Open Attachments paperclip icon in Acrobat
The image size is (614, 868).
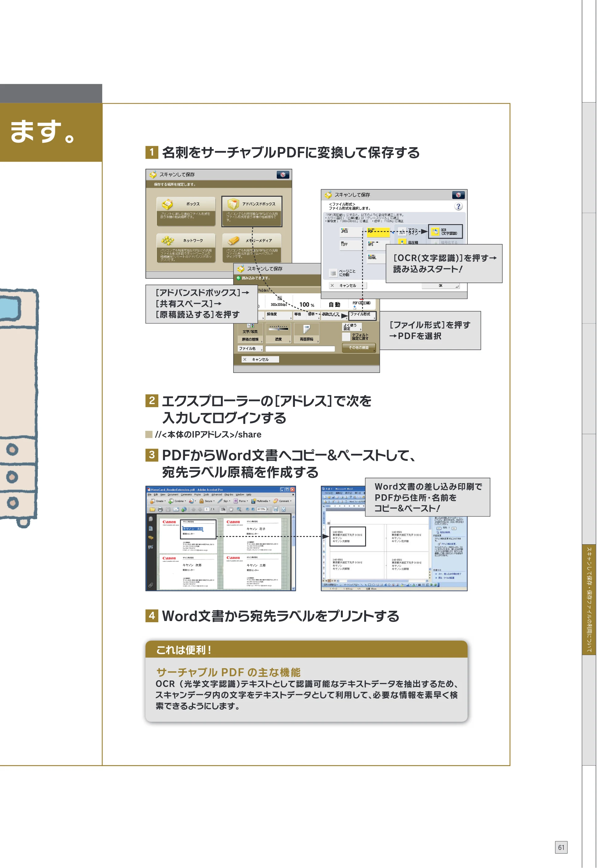(x=150, y=585)
